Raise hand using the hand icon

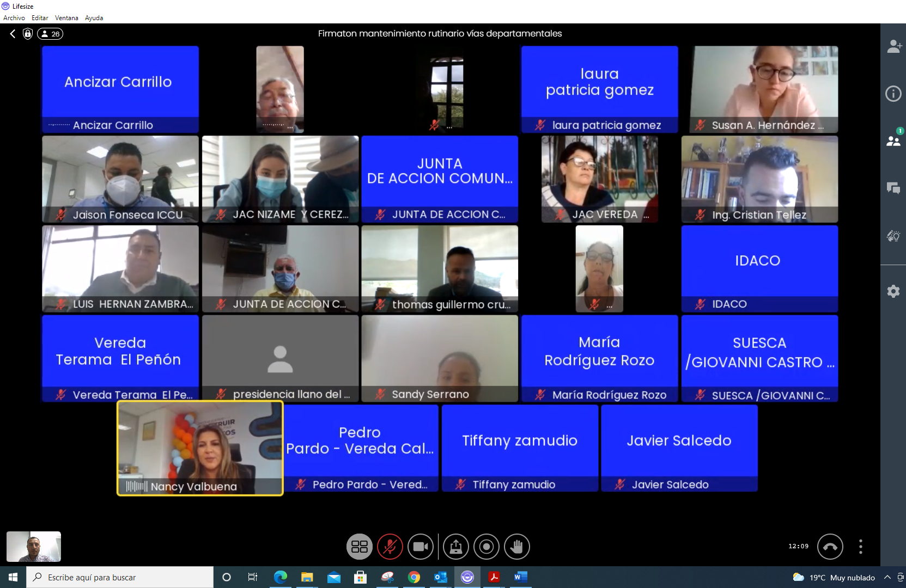pyautogui.click(x=516, y=547)
